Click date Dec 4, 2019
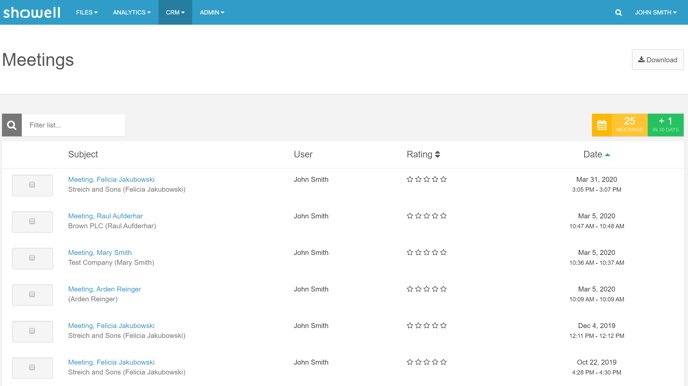Image resolution: width=688 pixels, height=386 pixels. (x=596, y=325)
